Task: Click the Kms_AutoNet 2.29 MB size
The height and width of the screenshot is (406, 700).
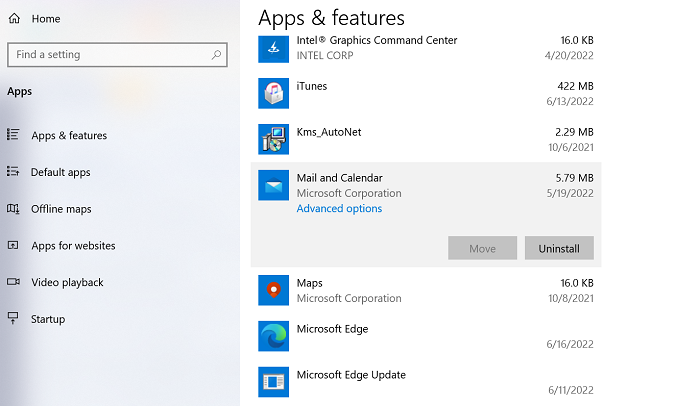Action: click(x=574, y=132)
